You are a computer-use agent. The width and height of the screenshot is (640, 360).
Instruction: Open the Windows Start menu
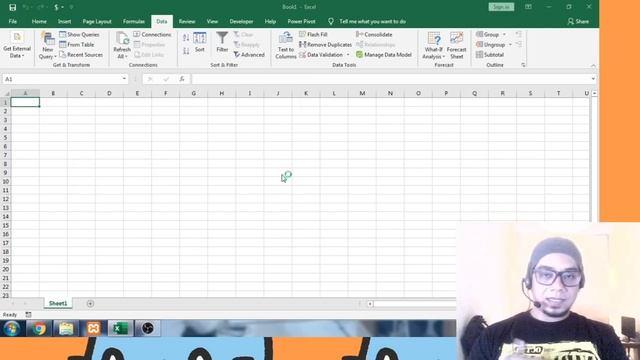pos(11,328)
